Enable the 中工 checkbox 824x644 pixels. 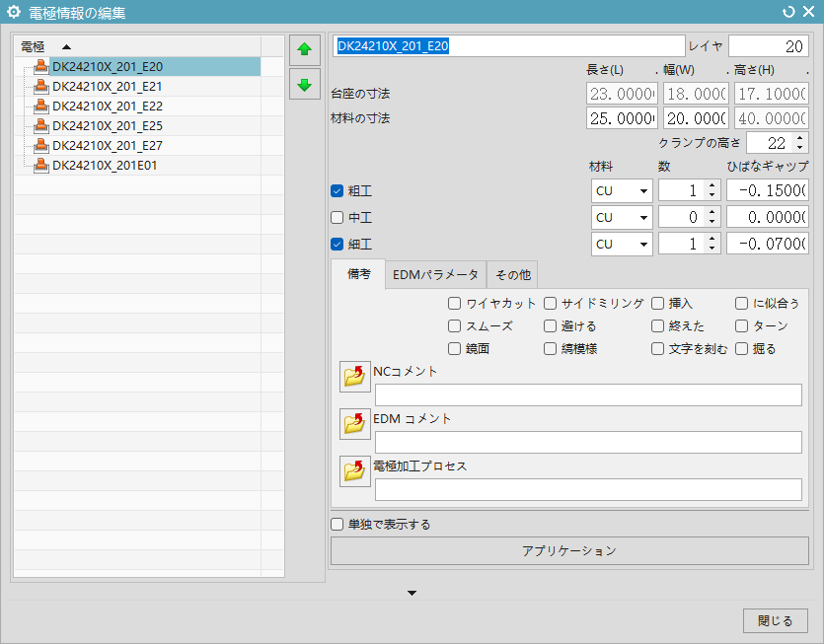point(337,217)
